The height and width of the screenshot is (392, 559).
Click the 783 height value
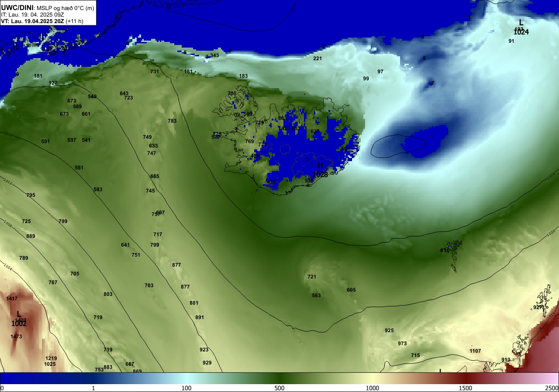pos(172,121)
